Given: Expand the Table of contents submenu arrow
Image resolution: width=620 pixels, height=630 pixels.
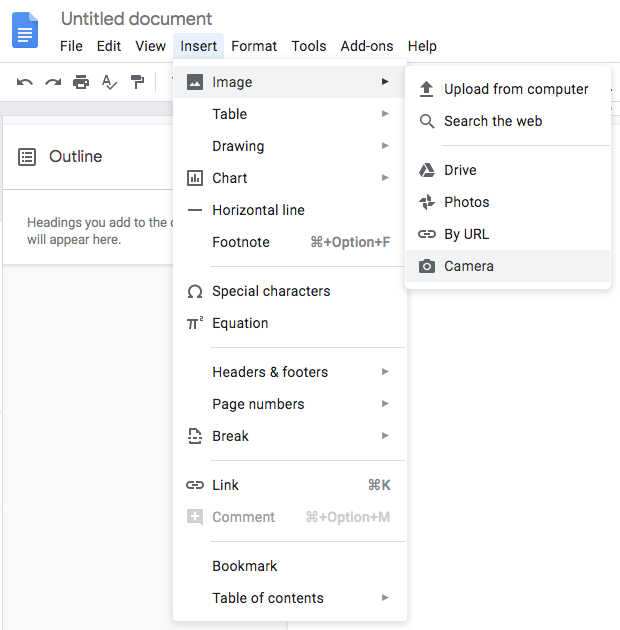Looking at the screenshot, I should pyautogui.click(x=385, y=597).
